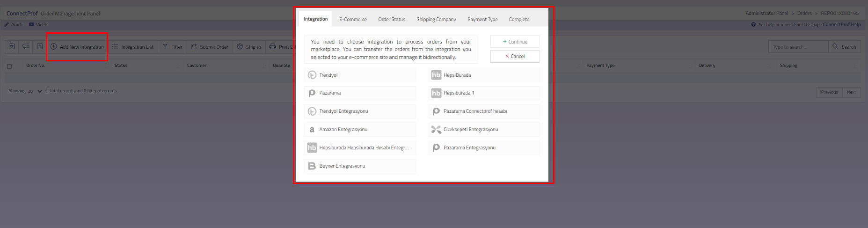This screenshot has height=228, width=868.
Task: Choose Boyner Entegrasyonu integration
Action: point(359,166)
